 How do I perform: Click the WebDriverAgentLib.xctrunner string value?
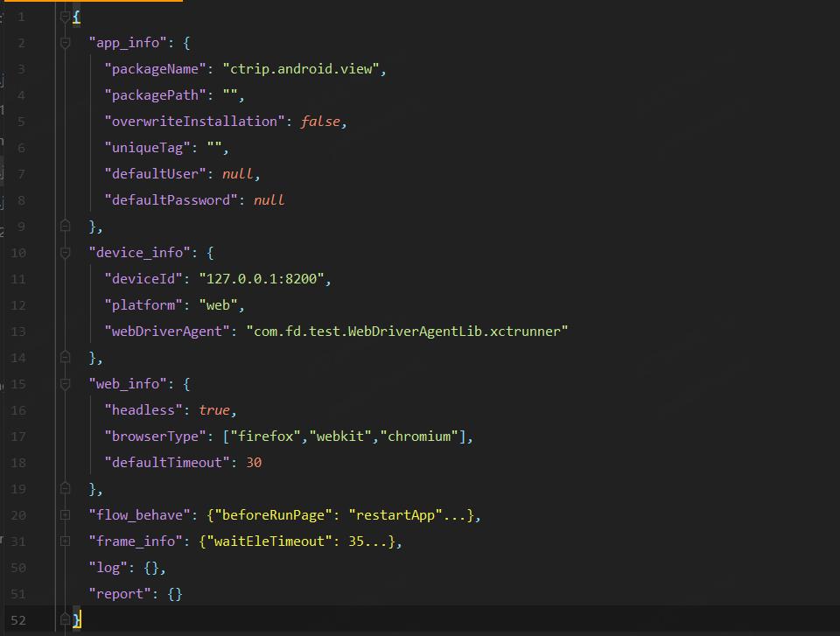407,332
